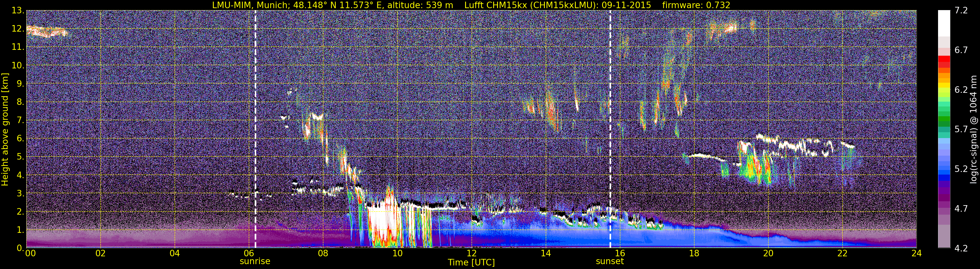Click the 06 tick on the time axis
This screenshot has height=269, width=980.
pyautogui.click(x=249, y=253)
